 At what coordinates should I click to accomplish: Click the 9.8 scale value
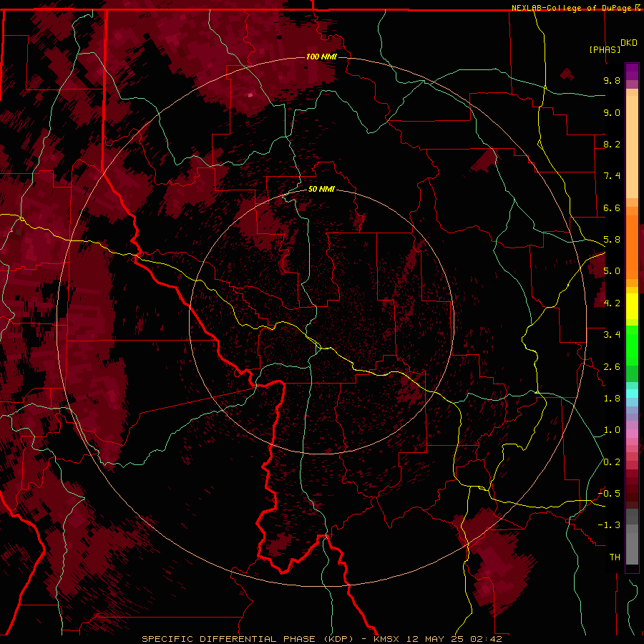point(612,80)
